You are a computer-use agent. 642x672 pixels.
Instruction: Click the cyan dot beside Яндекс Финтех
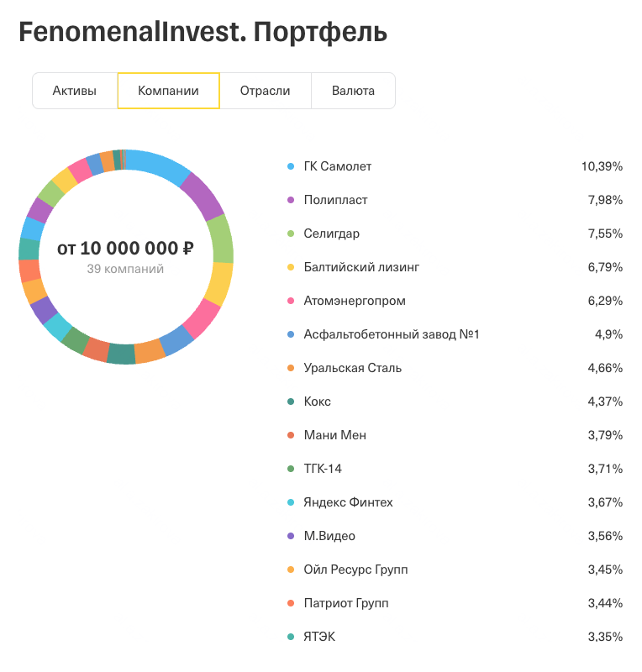tap(289, 502)
